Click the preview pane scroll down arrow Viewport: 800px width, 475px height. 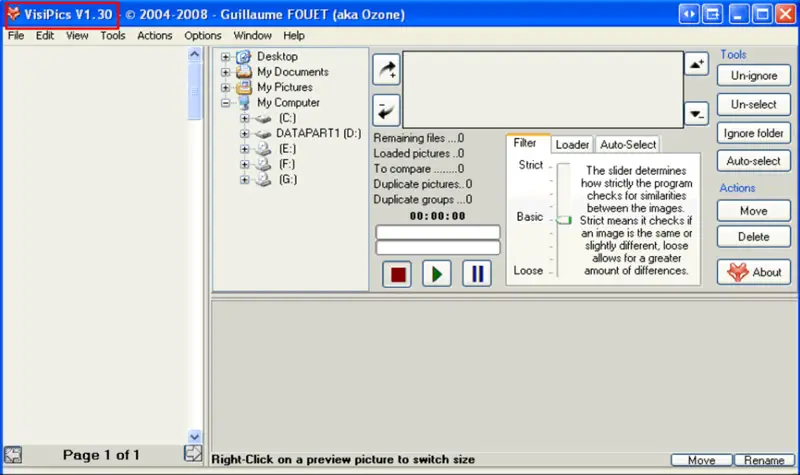(x=194, y=436)
